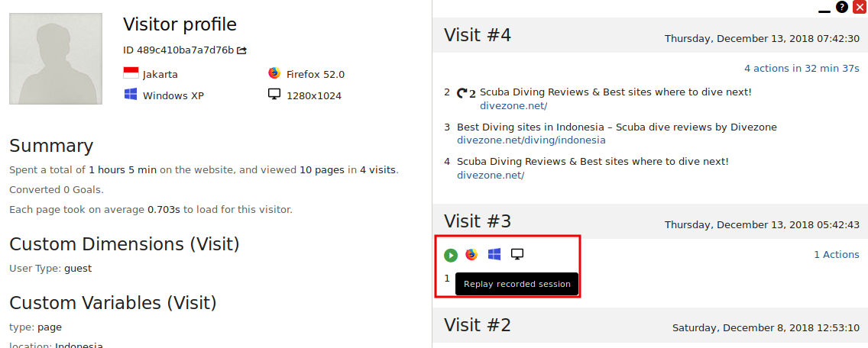Viewport: 868px width, 348px height.
Task: Open divezone.net/diving/indonesia link
Action: [x=531, y=140]
